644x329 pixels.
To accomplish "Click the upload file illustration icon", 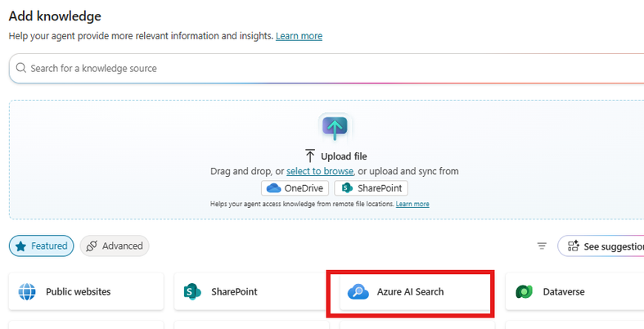I will coord(335,128).
